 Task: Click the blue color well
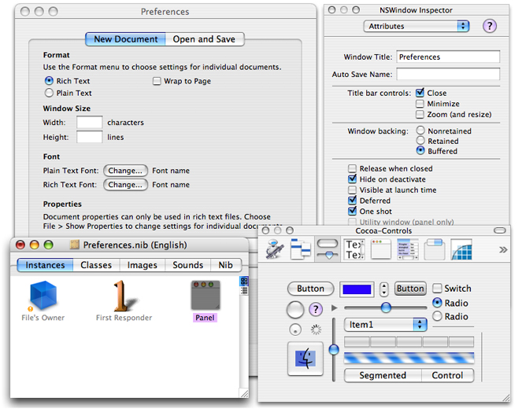[x=357, y=289]
